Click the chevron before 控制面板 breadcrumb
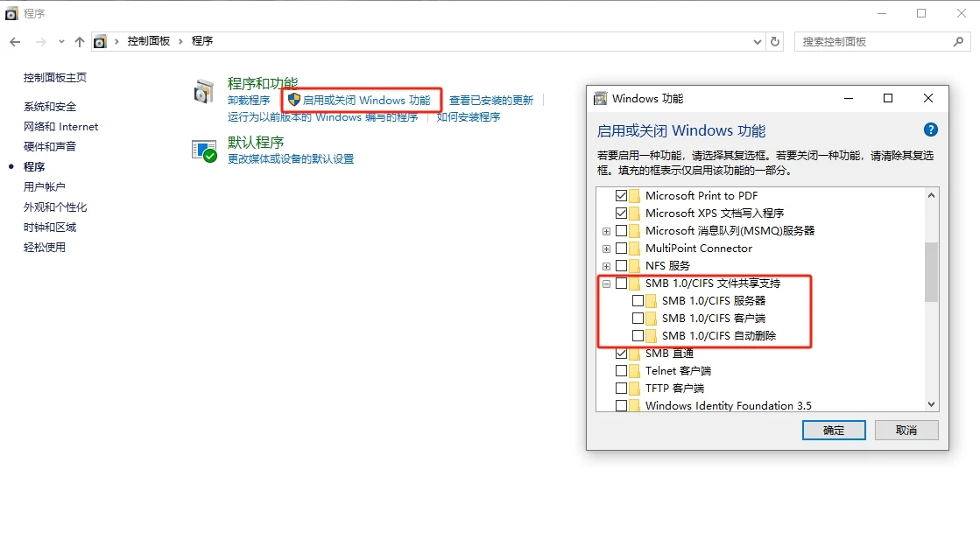This screenshot has height=554, width=980. (x=116, y=41)
